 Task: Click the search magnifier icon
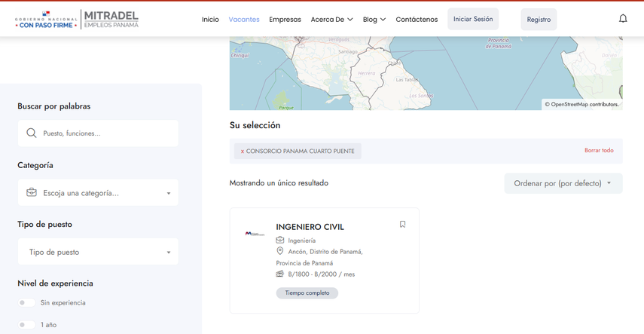pos(32,133)
